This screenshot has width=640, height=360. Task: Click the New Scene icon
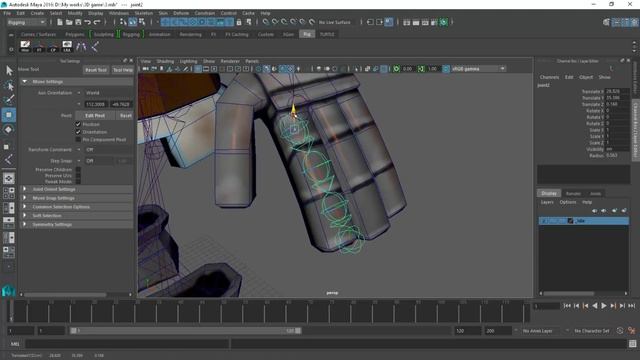[60, 22]
